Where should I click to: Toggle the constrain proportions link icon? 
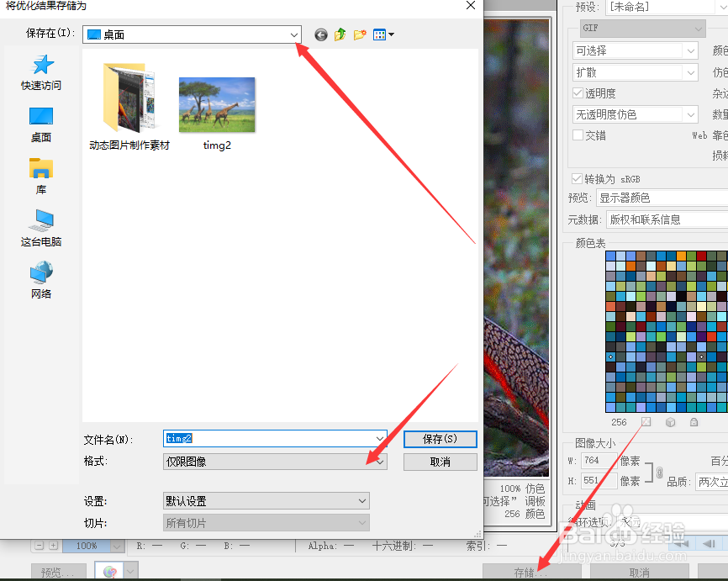click(x=660, y=473)
